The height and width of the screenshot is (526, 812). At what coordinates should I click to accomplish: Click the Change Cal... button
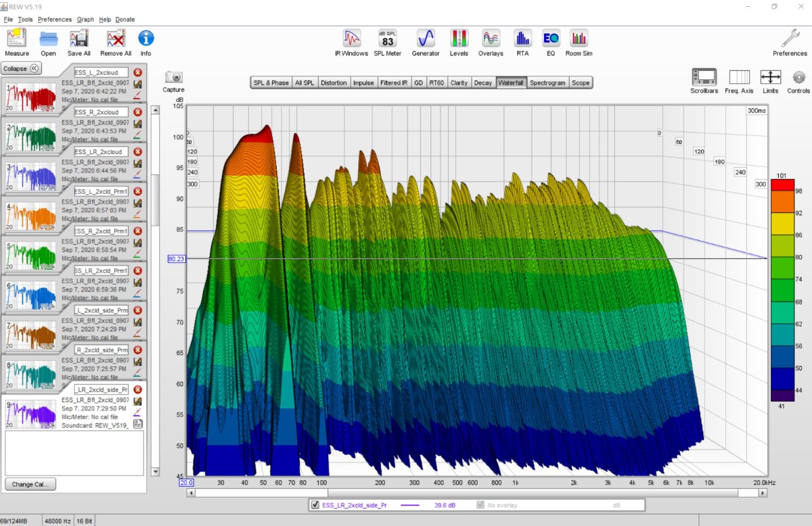30,484
